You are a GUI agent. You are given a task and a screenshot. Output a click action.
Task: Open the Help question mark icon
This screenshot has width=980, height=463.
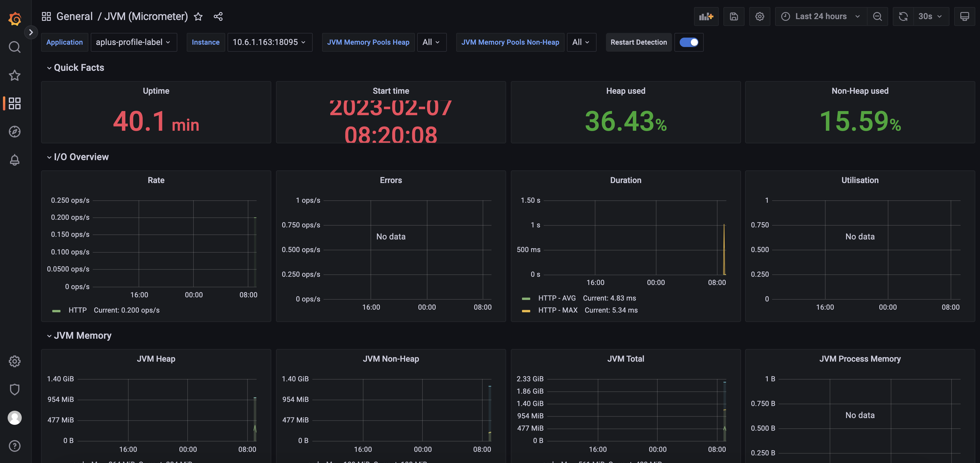coord(15,446)
